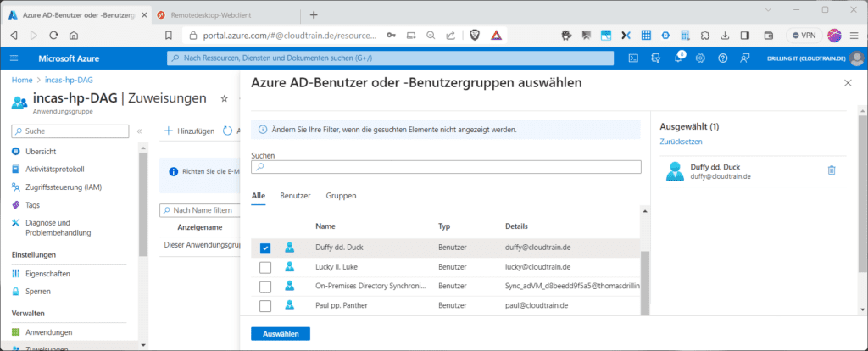Share page via address bar icon
The image size is (868, 351).
click(x=451, y=35)
